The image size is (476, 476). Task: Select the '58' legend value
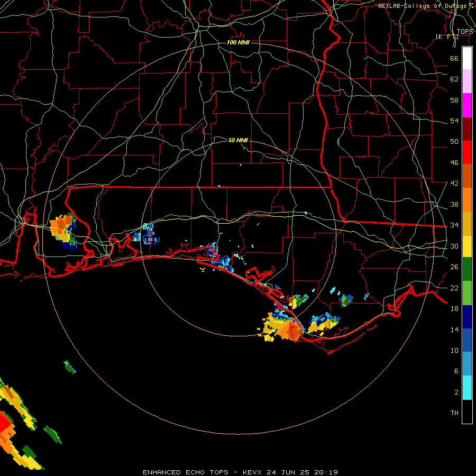[x=454, y=100]
